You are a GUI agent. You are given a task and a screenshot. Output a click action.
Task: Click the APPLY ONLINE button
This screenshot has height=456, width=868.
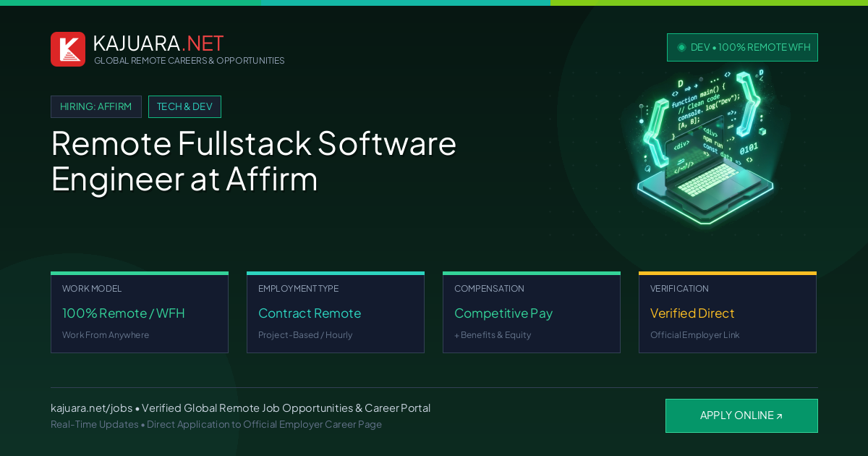click(741, 415)
